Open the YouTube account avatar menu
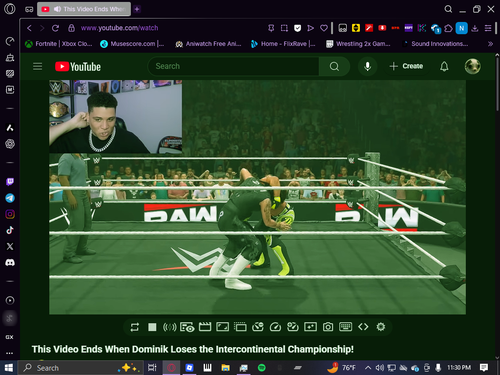Screen dimensions: 500x375 click(x=473, y=66)
